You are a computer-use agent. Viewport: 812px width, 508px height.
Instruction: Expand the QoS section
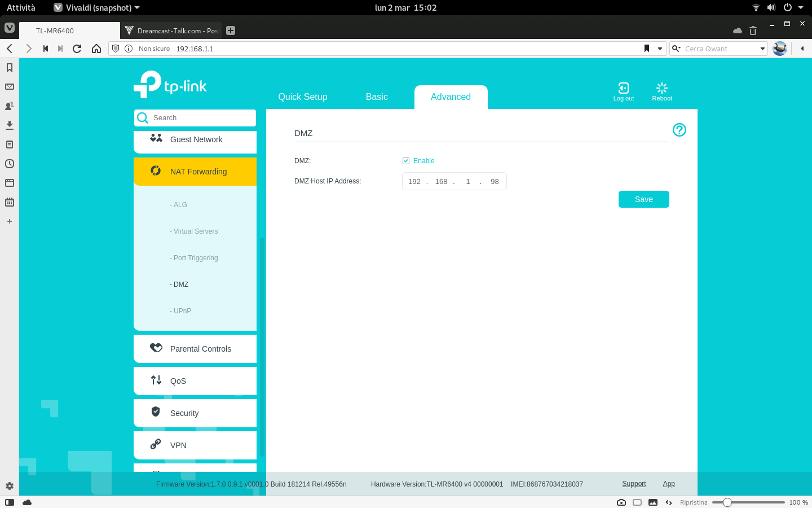[195, 381]
